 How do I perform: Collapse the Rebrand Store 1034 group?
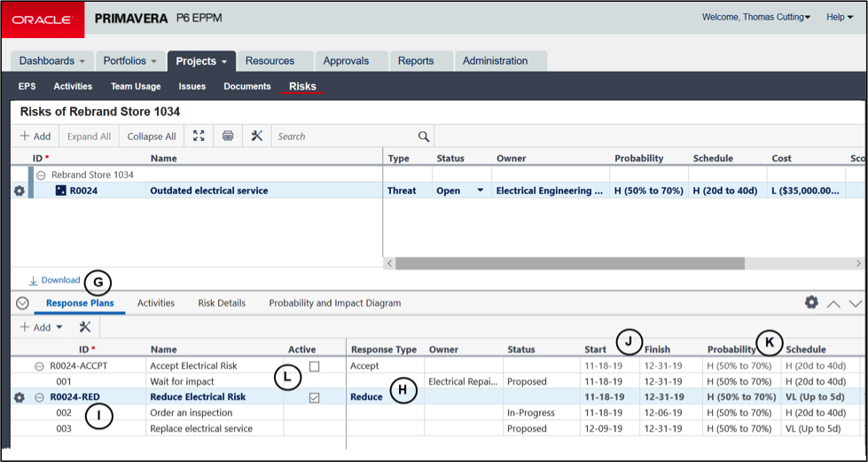point(41,175)
